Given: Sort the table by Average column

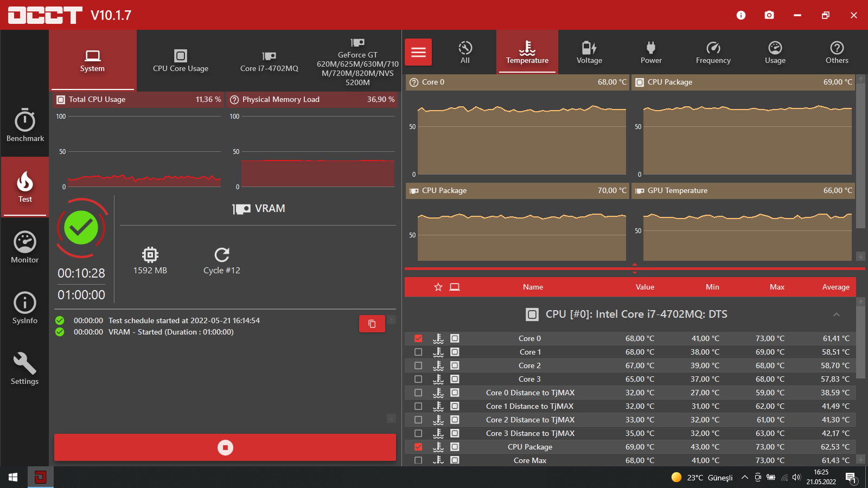Looking at the screenshot, I should tap(836, 287).
